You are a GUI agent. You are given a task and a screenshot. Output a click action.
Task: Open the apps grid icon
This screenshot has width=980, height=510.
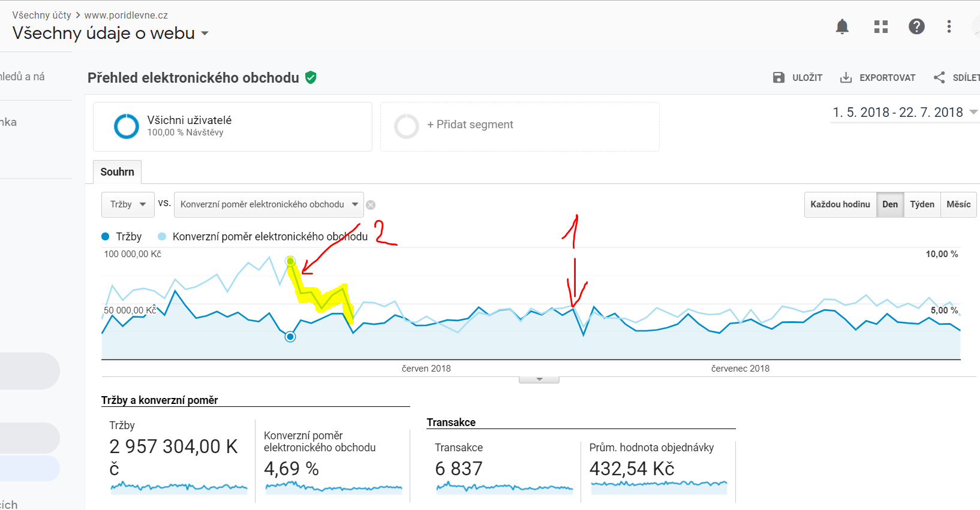click(x=881, y=26)
